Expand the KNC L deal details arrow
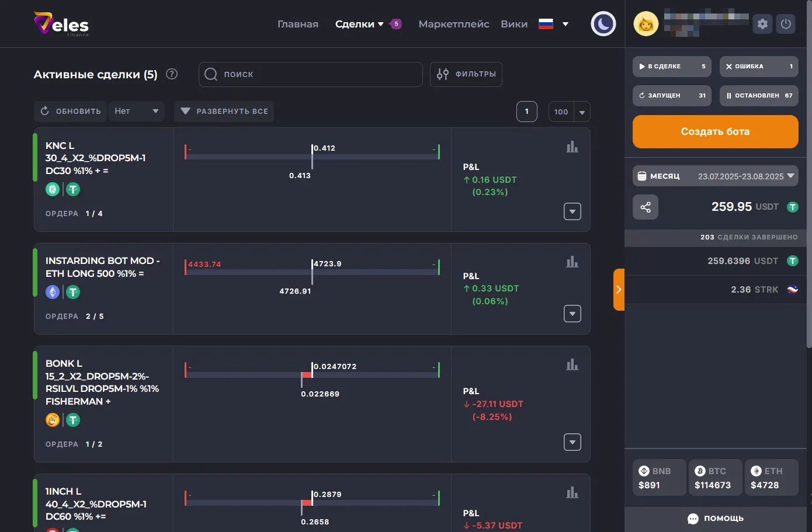 point(572,211)
